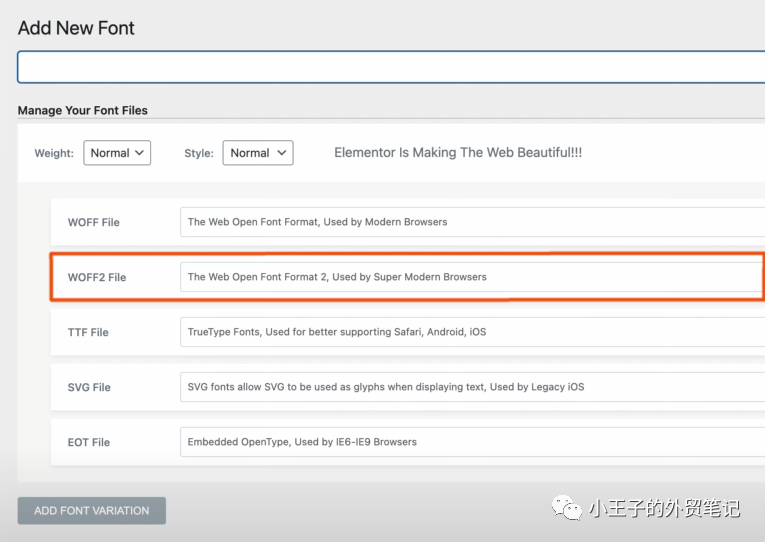
Task: Click the Weight dropdown chevron arrow
Action: (x=140, y=153)
